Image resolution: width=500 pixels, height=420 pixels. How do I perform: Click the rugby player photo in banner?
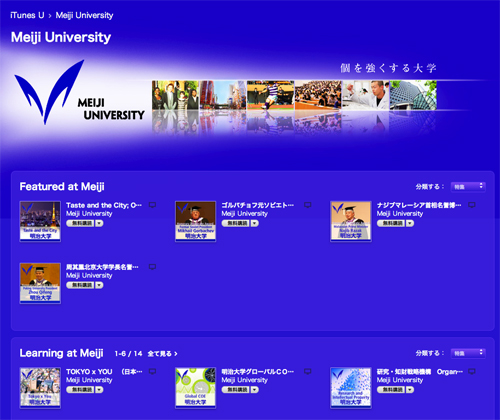click(x=271, y=95)
